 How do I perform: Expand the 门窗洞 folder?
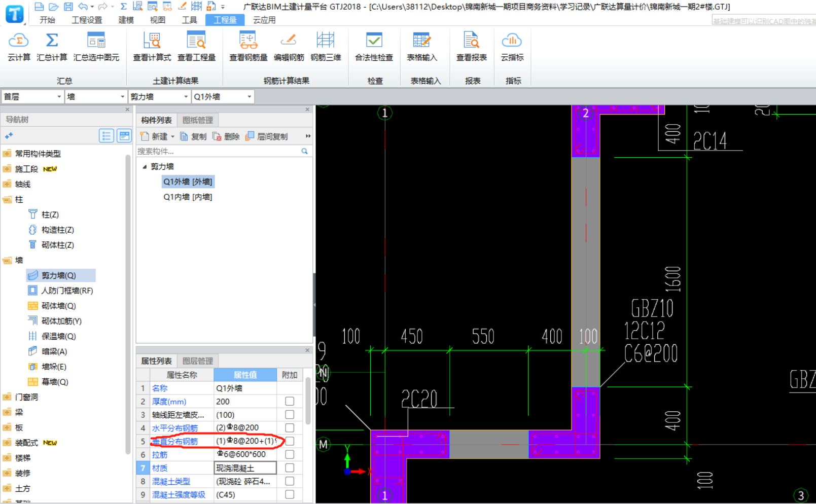7,397
